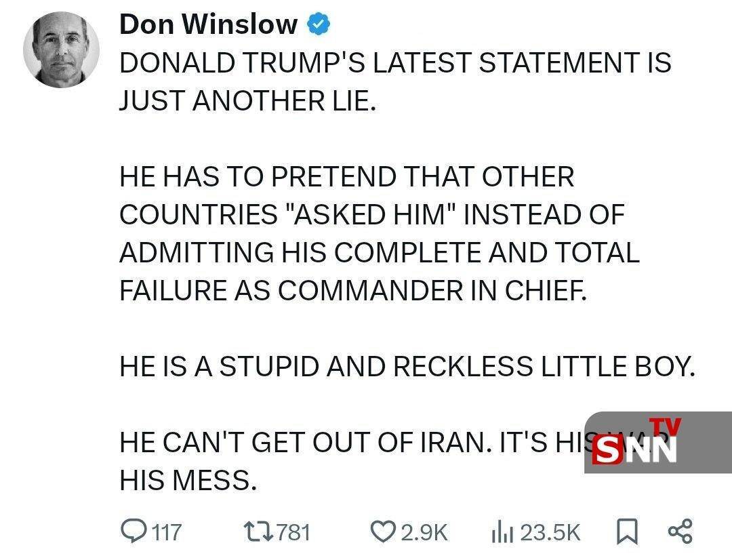Click the "HIS MESS." closing line
The image size is (732, 560).
(188, 481)
